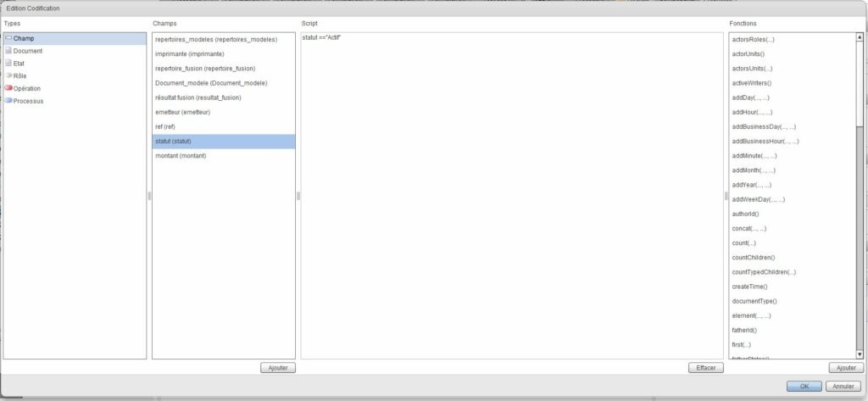Click Ajouter under the Champs list

point(277,368)
